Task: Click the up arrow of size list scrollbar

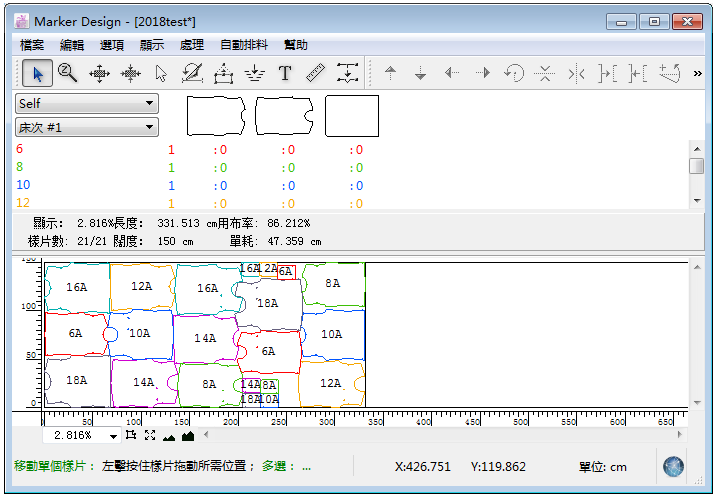Action: [x=697, y=149]
